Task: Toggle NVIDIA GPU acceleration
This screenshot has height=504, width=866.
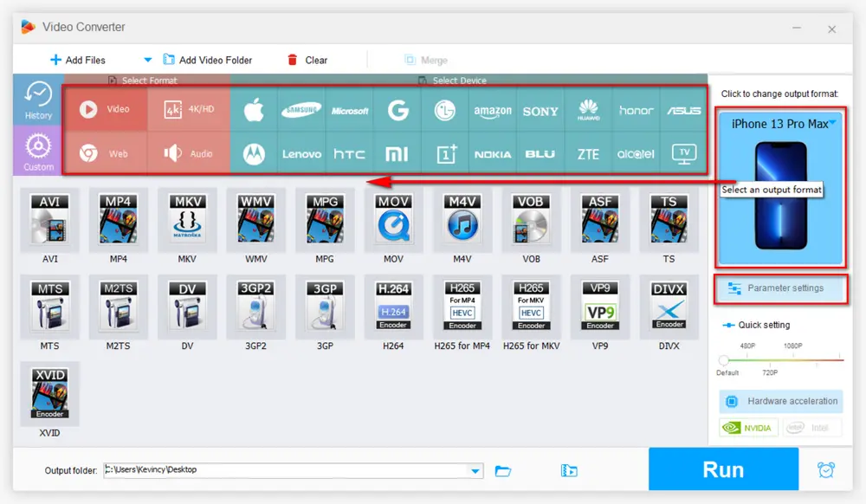Action: [748, 427]
